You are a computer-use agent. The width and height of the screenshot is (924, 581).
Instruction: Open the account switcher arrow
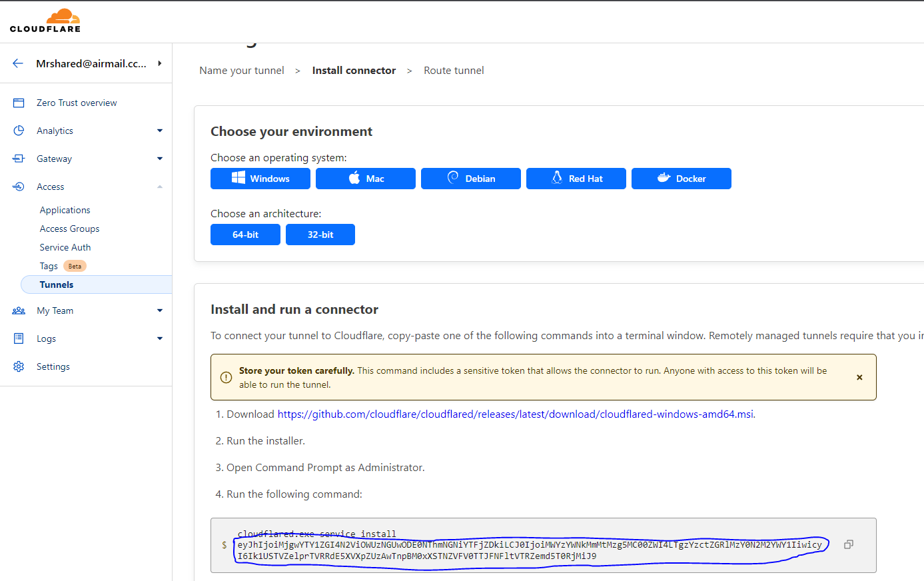coord(160,63)
